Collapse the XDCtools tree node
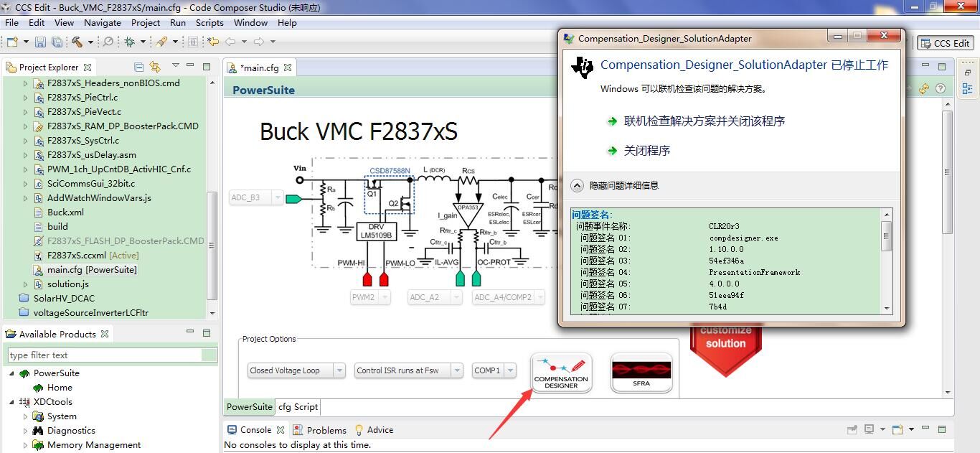The height and width of the screenshot is (453, 980). [x=11, y=402]
